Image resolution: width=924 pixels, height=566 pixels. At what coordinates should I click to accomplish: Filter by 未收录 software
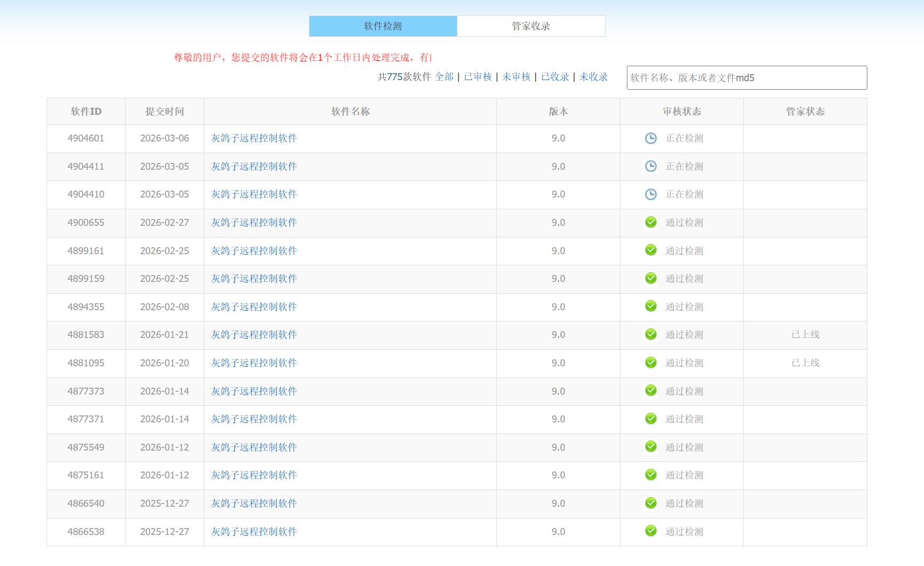[593, 77]
